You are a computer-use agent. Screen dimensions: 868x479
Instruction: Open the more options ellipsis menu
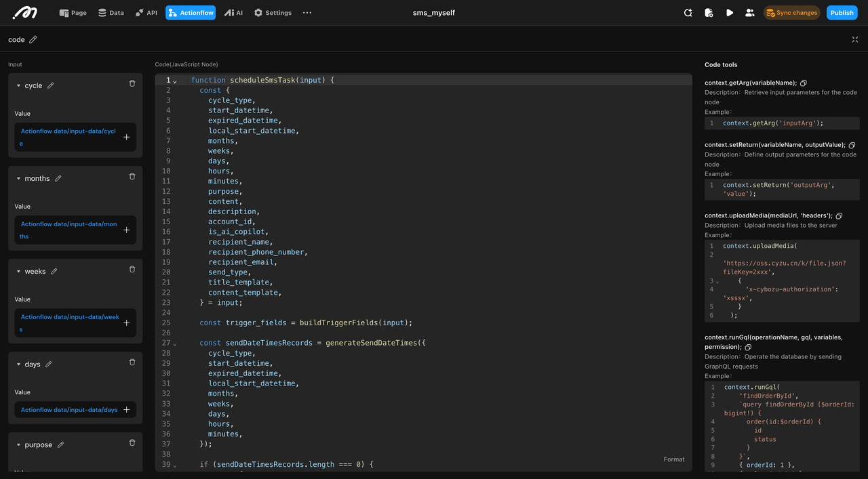307,13
